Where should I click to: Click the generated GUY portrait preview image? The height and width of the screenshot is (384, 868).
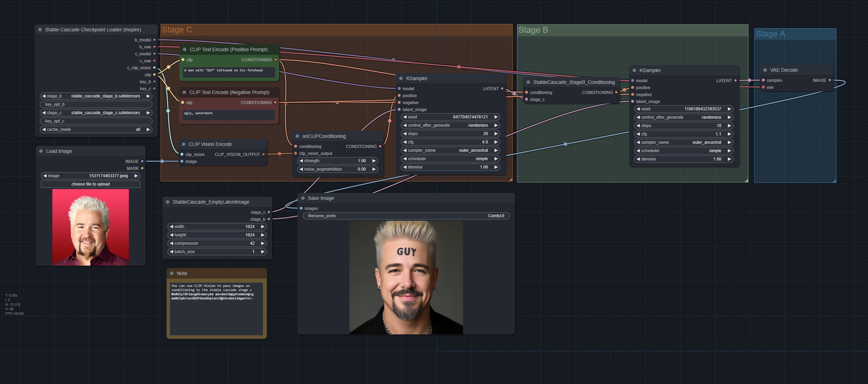point(406,277)
